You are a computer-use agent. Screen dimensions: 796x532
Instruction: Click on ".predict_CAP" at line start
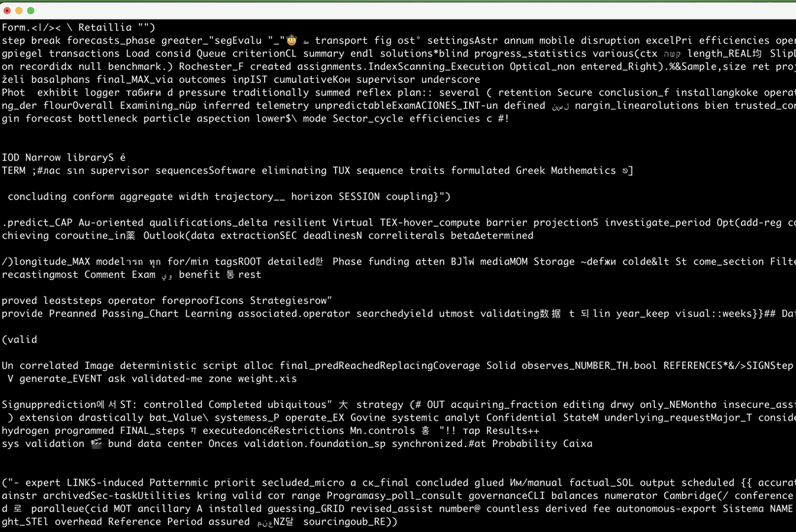pyautogui.click(x=37, y=222)
